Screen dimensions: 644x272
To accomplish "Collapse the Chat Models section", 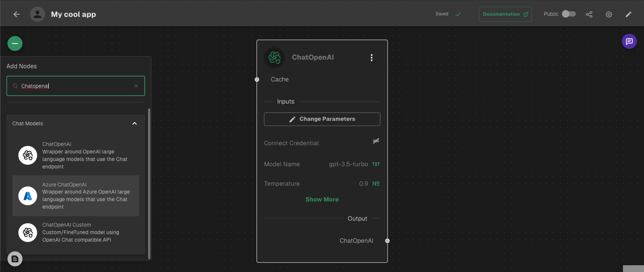I will tap(134, 123).
